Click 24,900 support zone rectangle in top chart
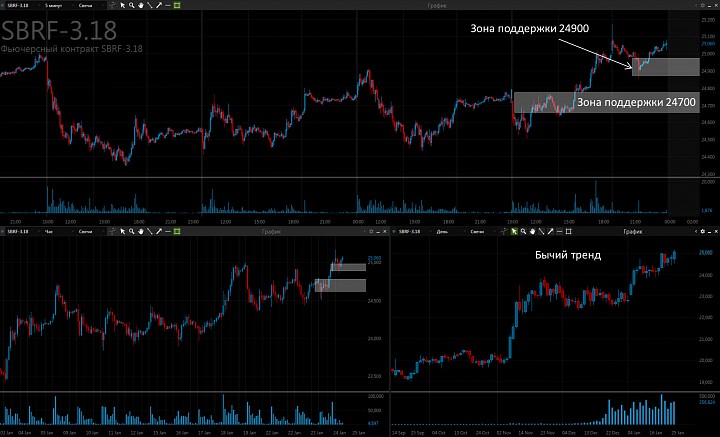Image resolution: width=720 pixels, height=437 pixels. [666, 67]
